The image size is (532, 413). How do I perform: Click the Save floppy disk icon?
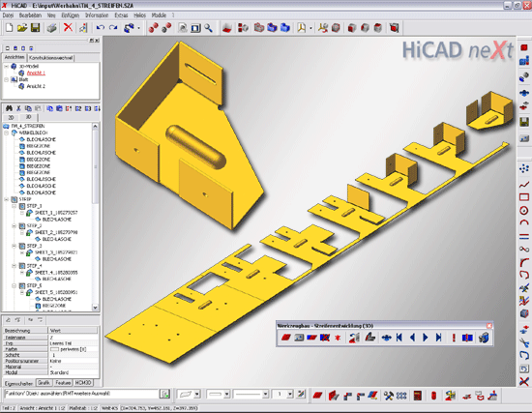pos(35,28)
